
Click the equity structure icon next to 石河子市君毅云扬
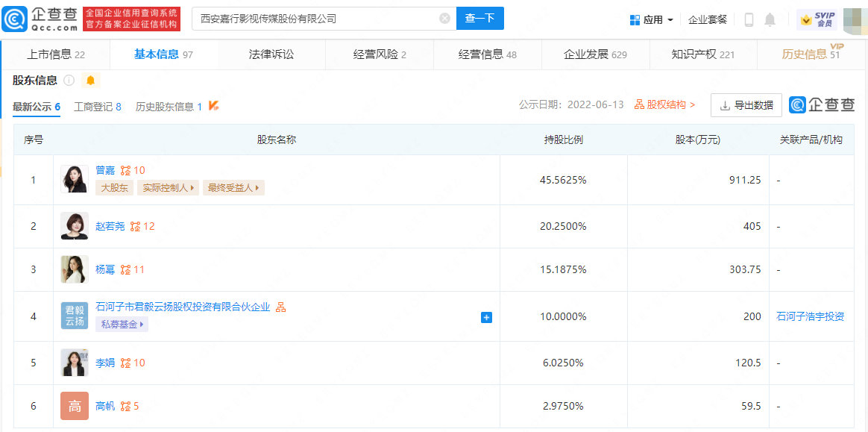click(x=281, y=307)
